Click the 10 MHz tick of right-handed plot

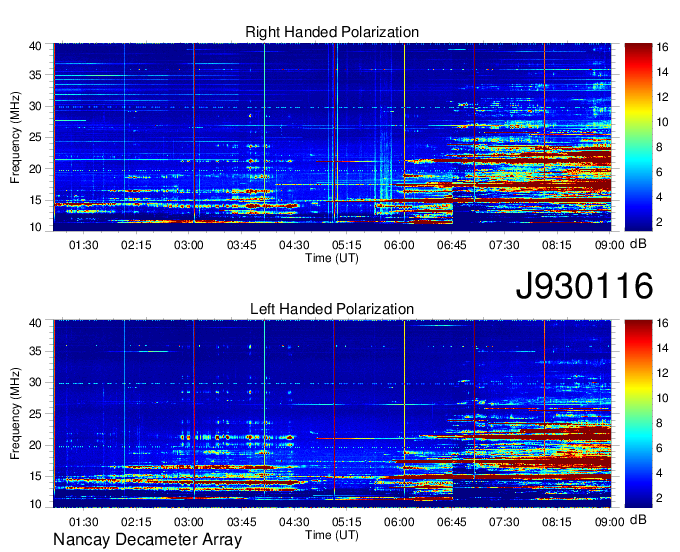coord(35,227)
